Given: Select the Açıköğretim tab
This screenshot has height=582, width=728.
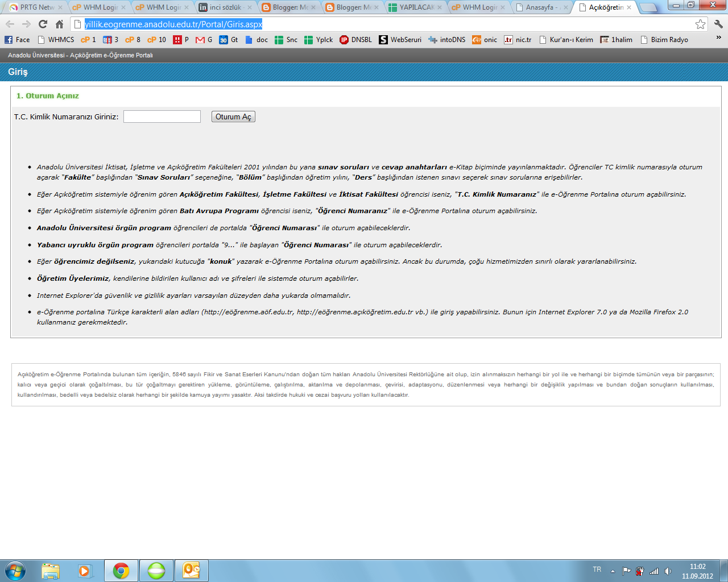Looking at the screenshot, I should tap(604, 7).
